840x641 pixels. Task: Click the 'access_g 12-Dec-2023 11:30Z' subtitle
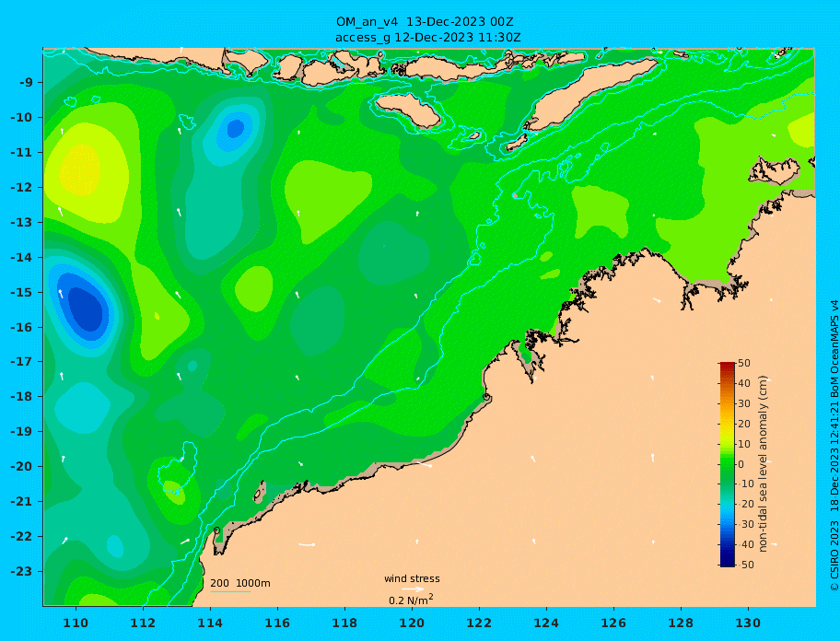427,38
